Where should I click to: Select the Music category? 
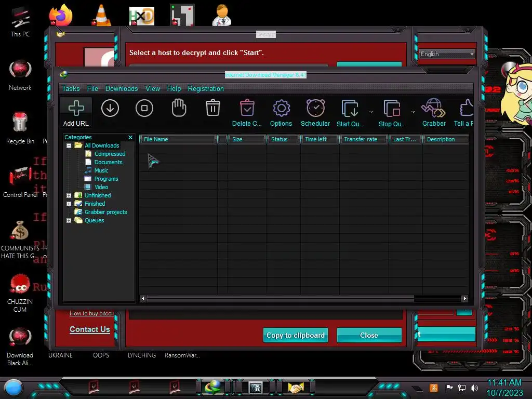[x=101, y=170]
